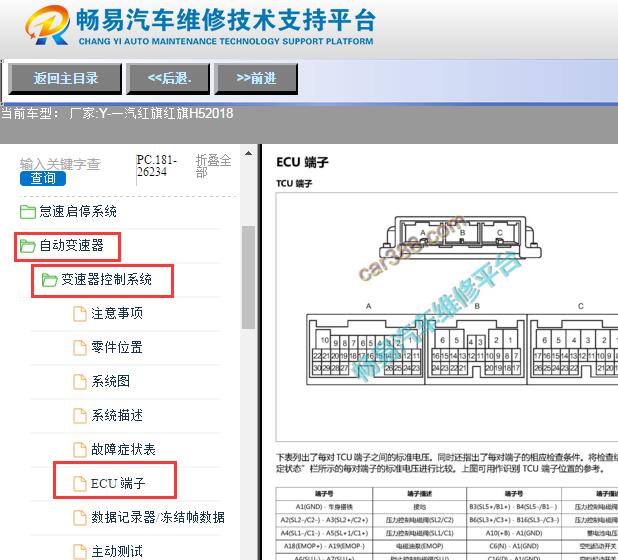618x560 pixels.
Task: Open the 怠速启停系统 folder icon
Action: (x=28, y=212)
